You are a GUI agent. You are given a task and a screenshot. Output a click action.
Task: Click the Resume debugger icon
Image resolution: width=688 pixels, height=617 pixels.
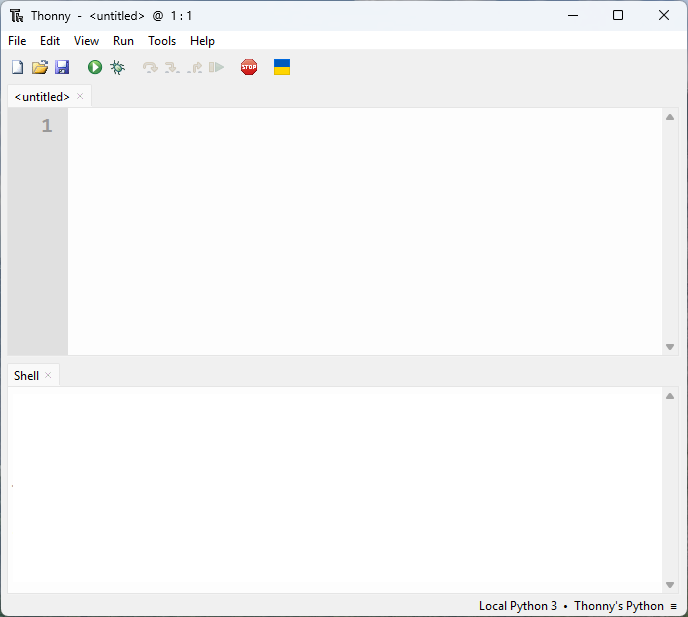(216, 67)
